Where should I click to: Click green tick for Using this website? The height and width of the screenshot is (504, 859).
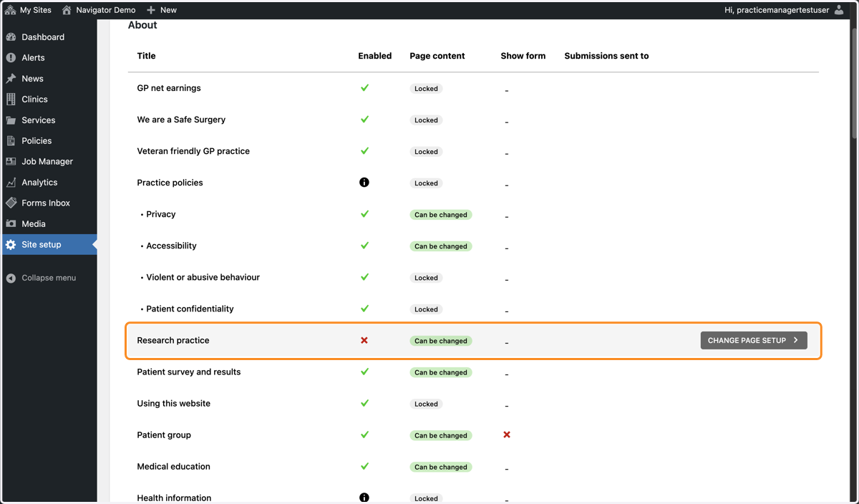[364, 402]
